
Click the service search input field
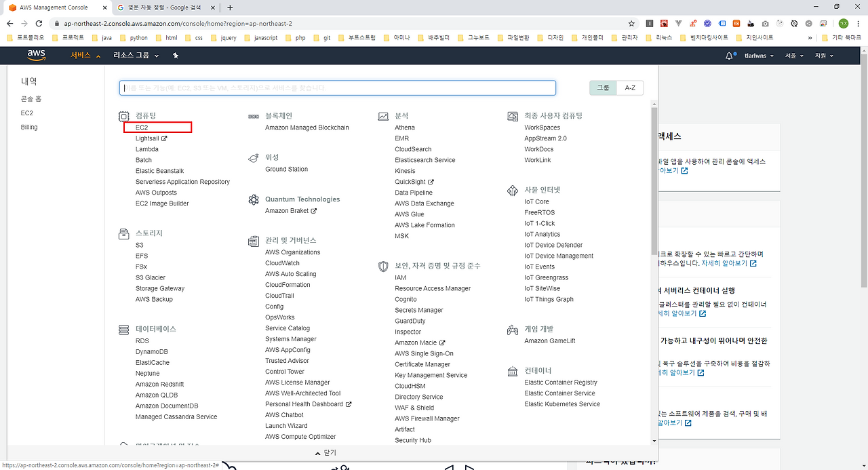(338, 87)
